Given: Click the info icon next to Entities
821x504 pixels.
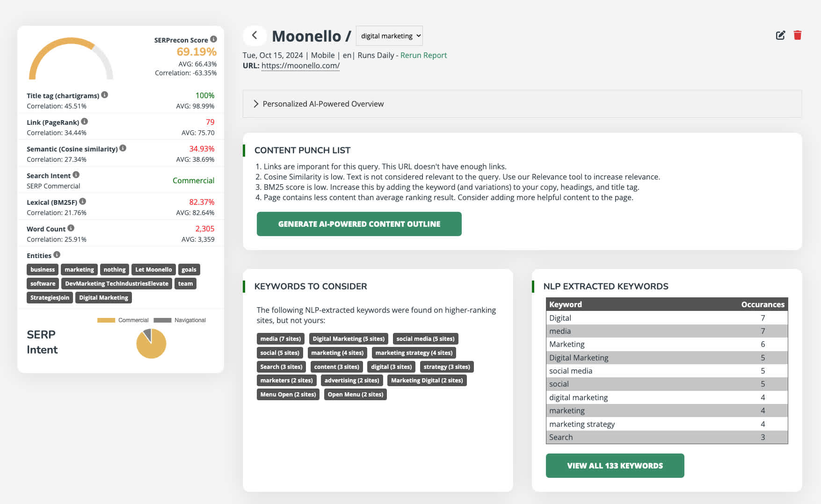Looking at the screenshot, I should click(x=57, y=255).
